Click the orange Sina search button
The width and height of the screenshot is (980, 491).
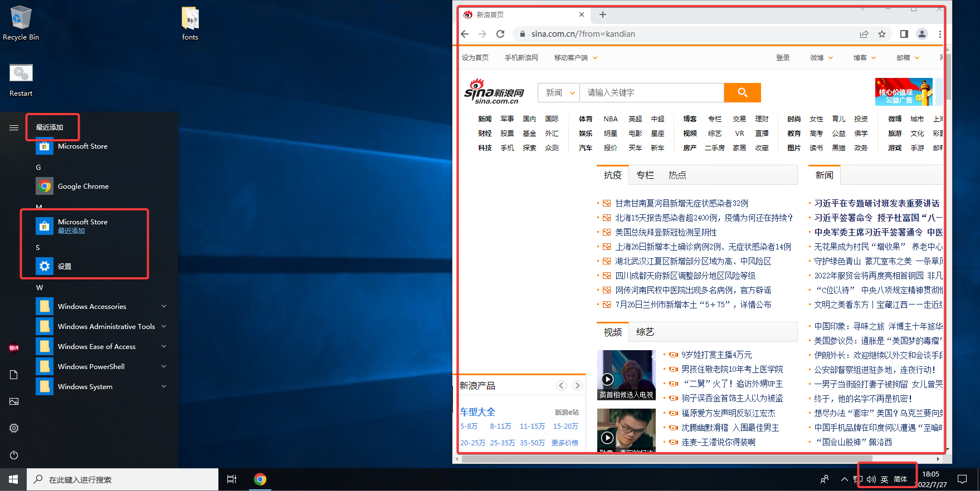(742, 92)
